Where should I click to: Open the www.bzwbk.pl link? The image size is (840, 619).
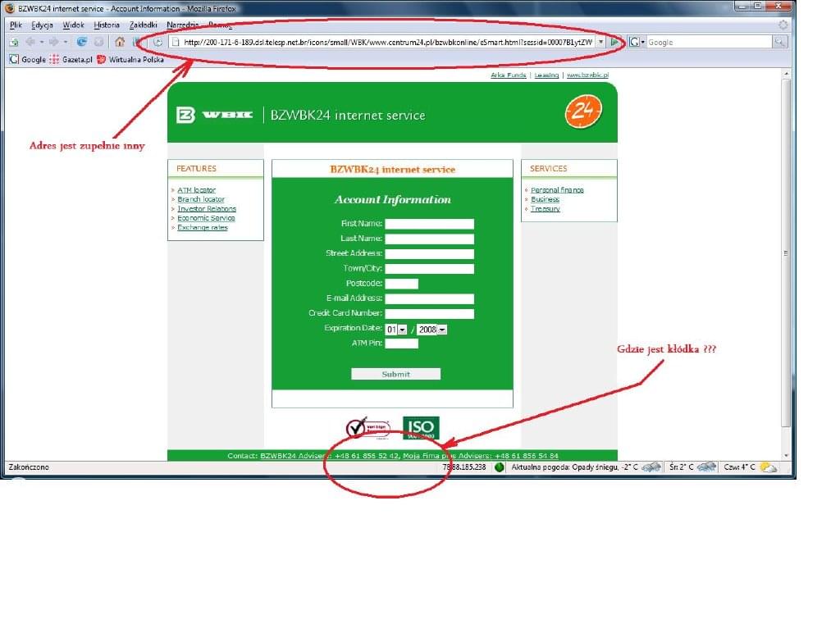pyautogui.click(x=587, y=75)
